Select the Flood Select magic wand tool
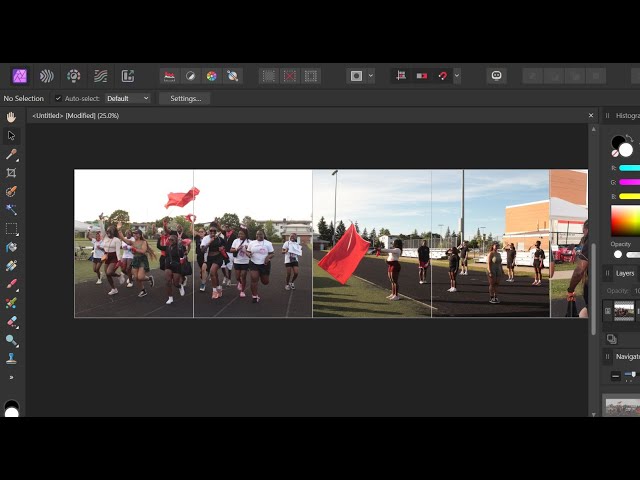640x480 pixels. pos(11,210)
